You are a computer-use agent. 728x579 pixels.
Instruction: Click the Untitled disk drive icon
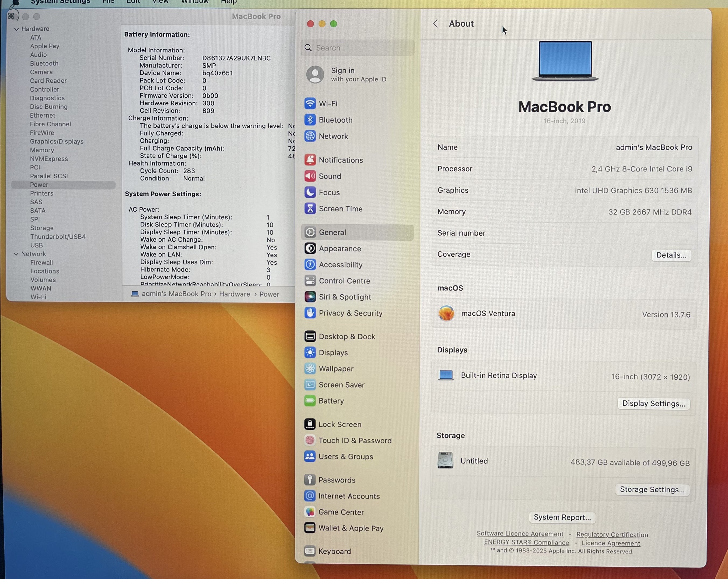445,461
